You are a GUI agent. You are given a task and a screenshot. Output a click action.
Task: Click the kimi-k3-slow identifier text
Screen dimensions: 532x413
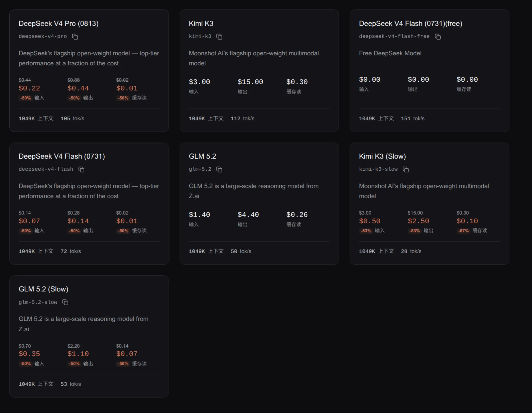click(x=378, y=169)
